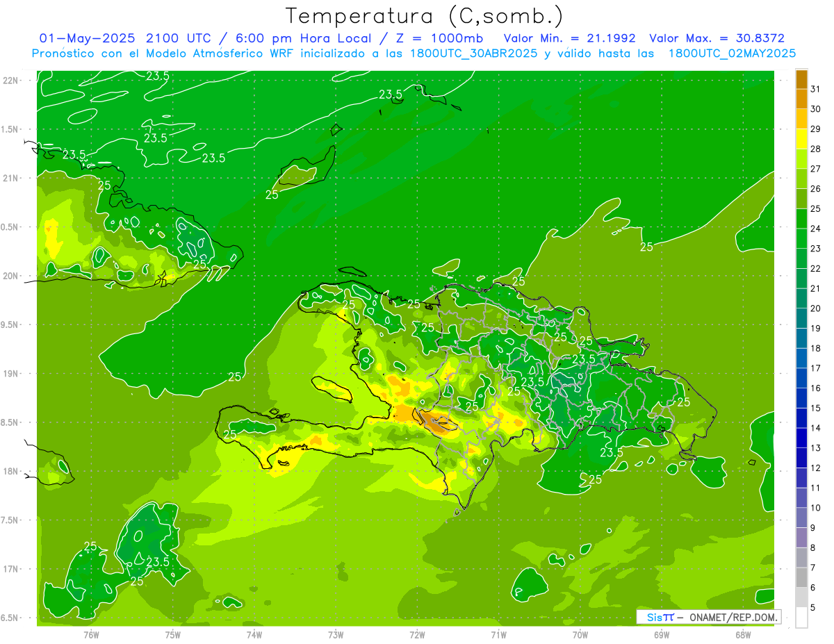Viewport: 834px width, 644px height.
Task: Click the 10 value on color scale
Action: click(815, 508)
